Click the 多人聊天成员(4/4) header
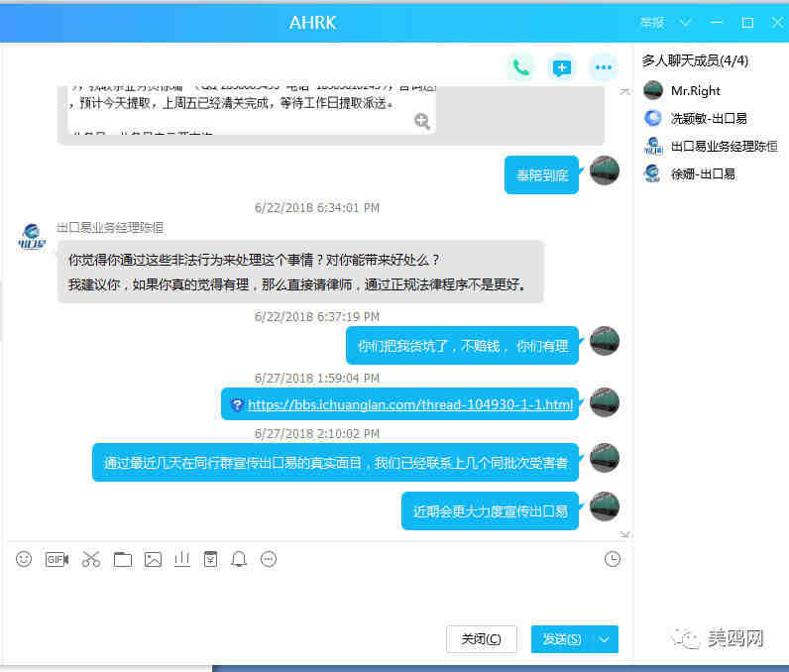Screen dimensions: 789x672 695,60
